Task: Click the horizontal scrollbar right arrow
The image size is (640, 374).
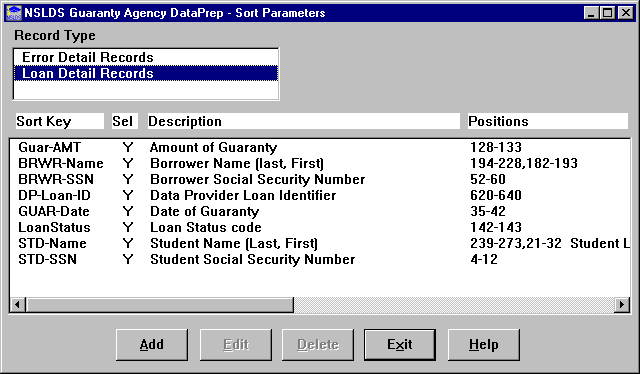Action: (622, 305)
